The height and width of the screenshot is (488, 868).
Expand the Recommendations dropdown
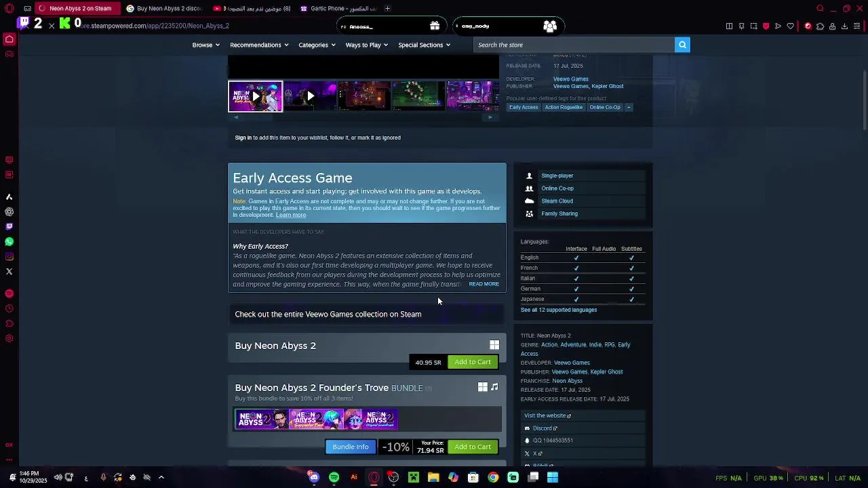pyautogui.click(x=259, y=45)
